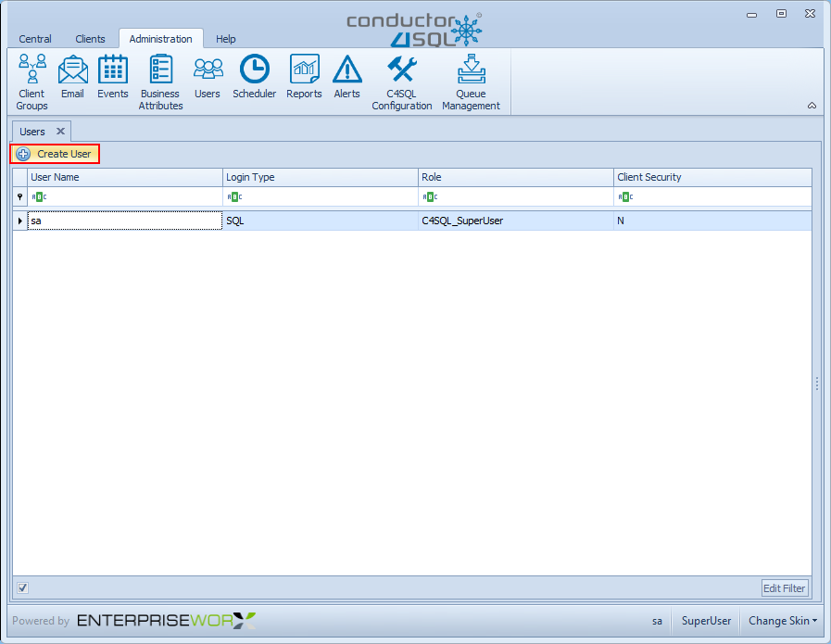Switch to the Central tab
This screenshot has width=831, height=644.
pyautogui.click(x=35, y=39)
